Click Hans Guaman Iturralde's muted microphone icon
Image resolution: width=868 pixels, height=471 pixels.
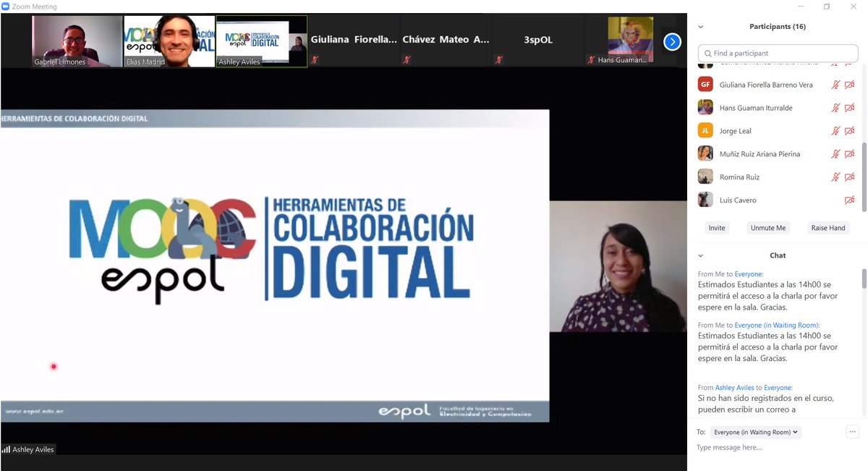tap(835, 108)
